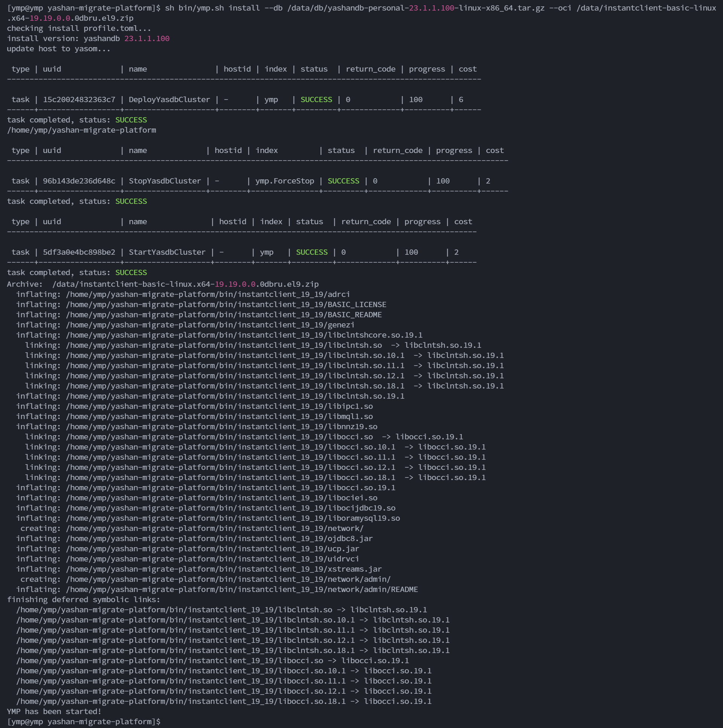Click the StartYasdbCluster task name
The height and width of the screenshot is (728, 723).
[x=167, y=252]
